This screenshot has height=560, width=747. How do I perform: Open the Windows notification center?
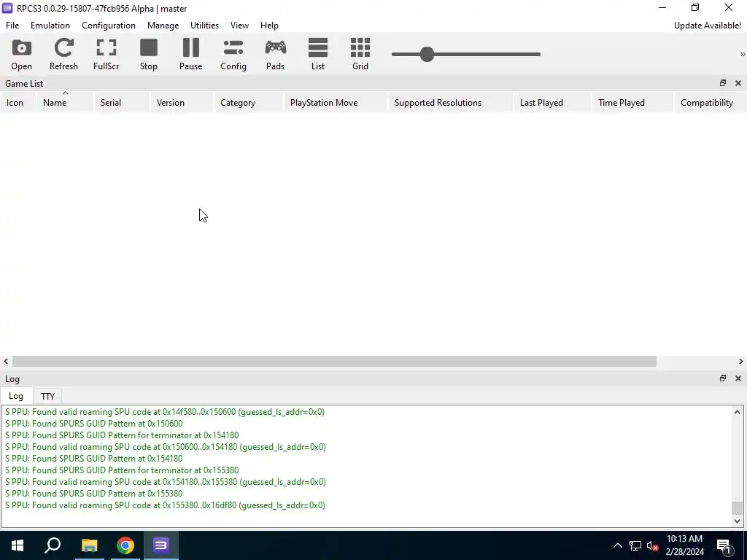click(x=723, y=545)
